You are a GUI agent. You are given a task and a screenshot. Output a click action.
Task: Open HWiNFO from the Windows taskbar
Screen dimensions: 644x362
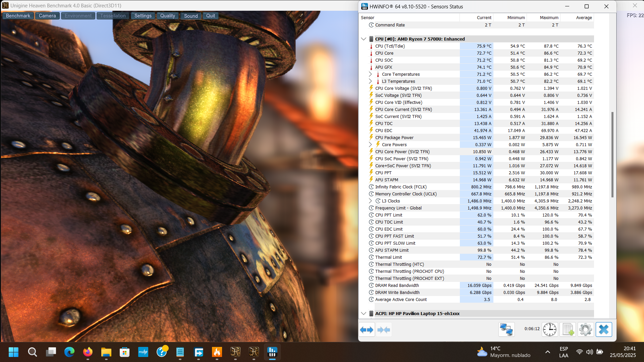272,352
